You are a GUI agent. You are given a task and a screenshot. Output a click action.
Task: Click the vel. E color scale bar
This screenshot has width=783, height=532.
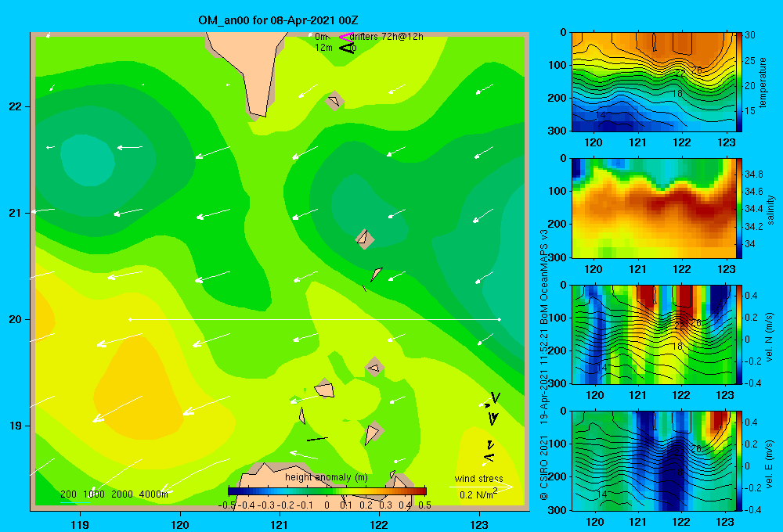click(739, 461)
